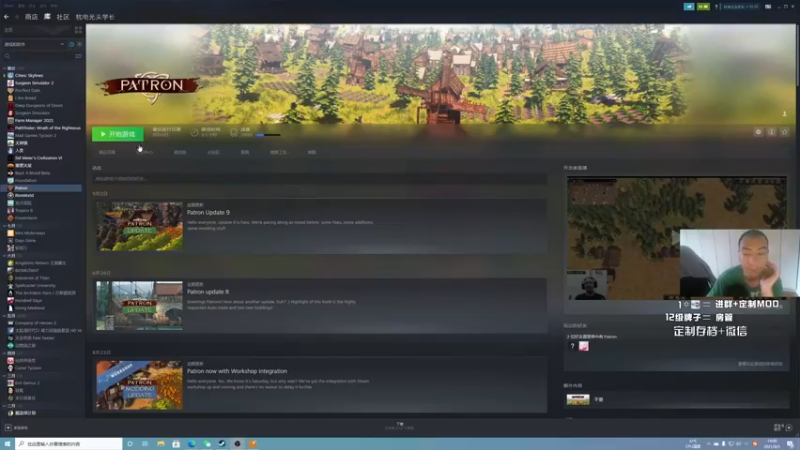Viewport: 800px width, 450px height.
Task: Select Days Gone in the library
Action: 25,240
